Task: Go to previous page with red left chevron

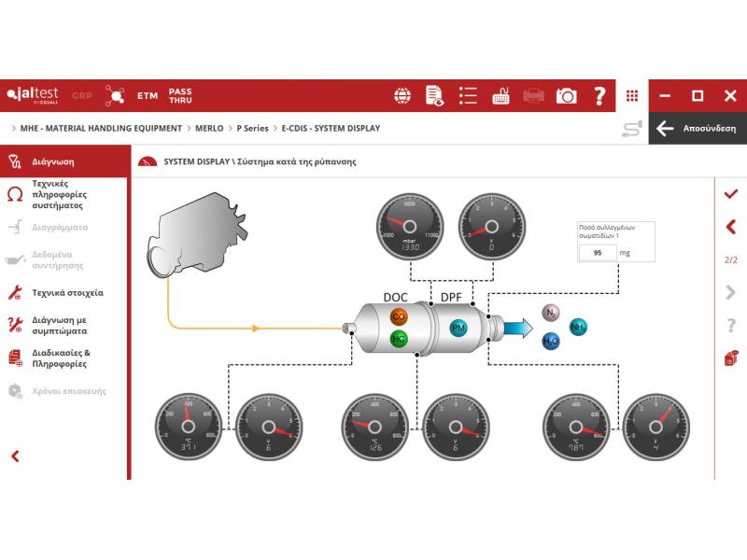Action: point(731,227)
